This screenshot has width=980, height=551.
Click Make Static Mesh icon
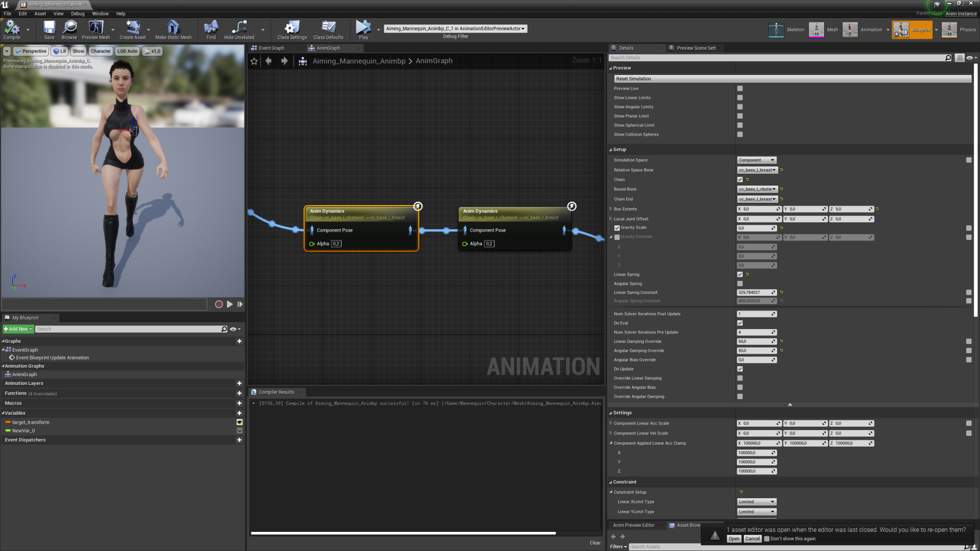(173, 29)
